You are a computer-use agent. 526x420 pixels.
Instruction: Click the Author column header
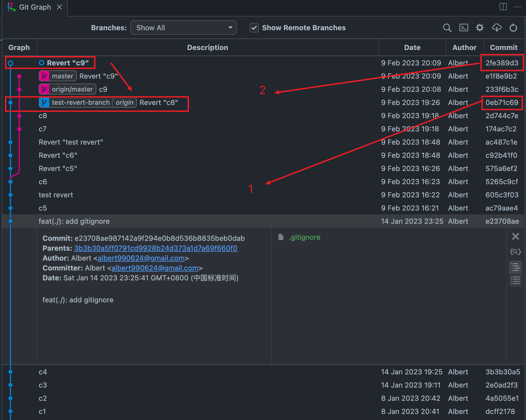(464, 48)
